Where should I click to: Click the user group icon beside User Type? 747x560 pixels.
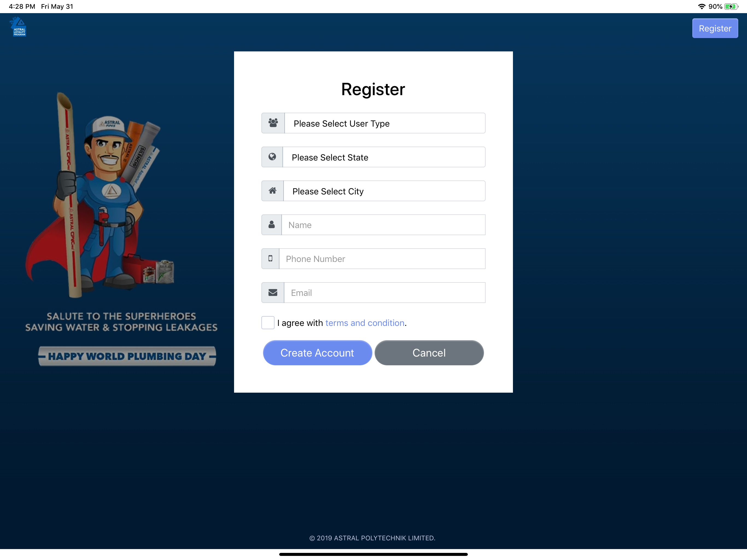273,123
